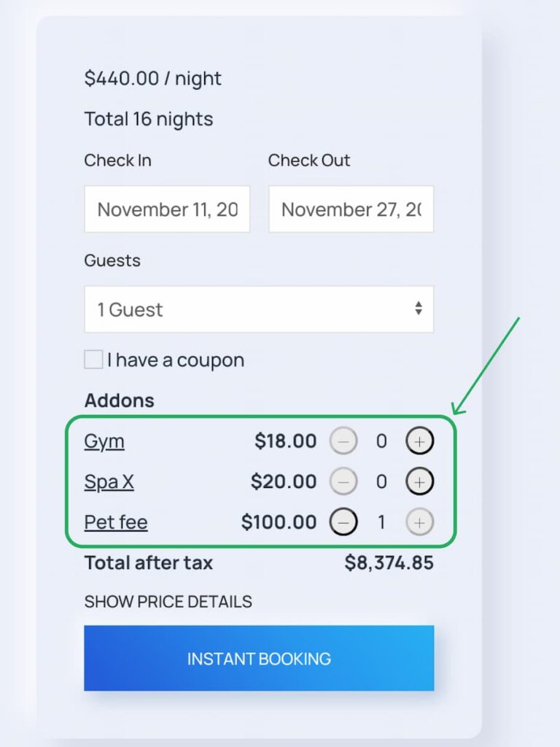
Task: Open the Gym addon link
Action: click(104, 441)
